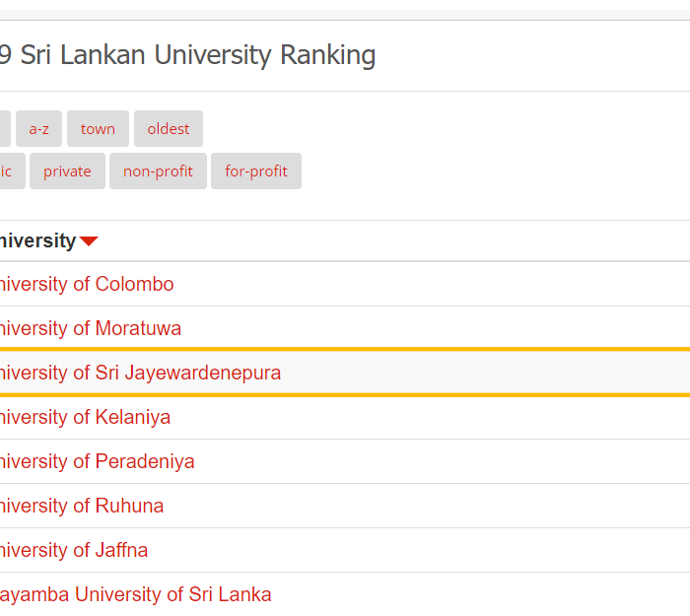Go to University of Peradeniya
Image resolution: width=690 pixels, height=616 pixels.
click(96, 461)
